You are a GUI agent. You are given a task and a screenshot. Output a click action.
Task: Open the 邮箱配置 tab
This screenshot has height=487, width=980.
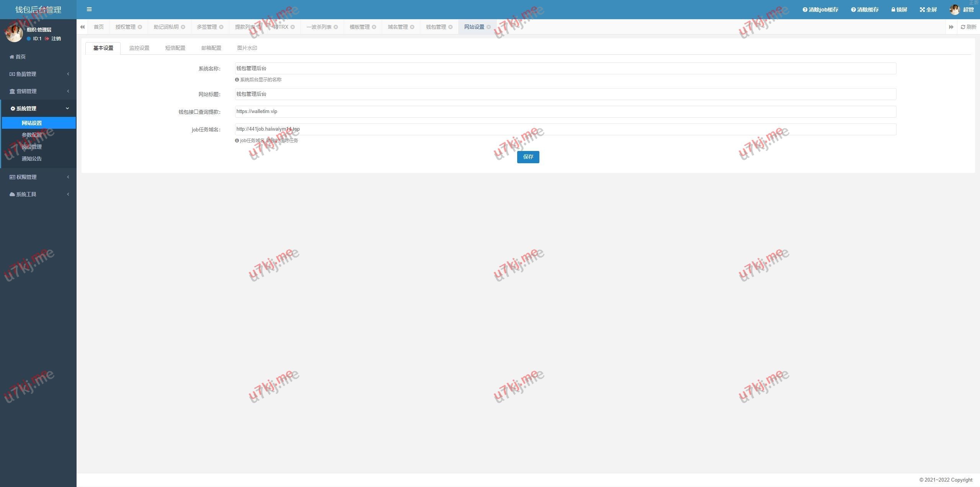[x=211, y=48]
